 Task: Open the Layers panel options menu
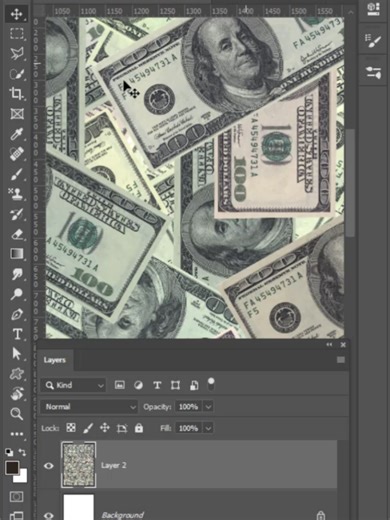(x=341, y=360)
